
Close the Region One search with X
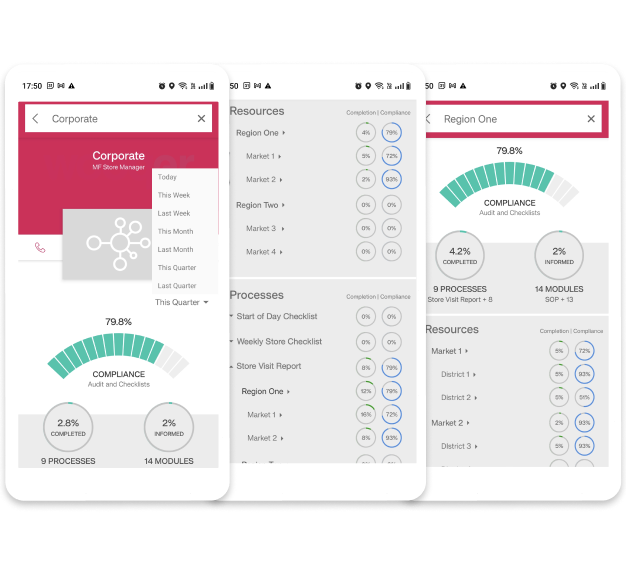[x=591, y=119]
